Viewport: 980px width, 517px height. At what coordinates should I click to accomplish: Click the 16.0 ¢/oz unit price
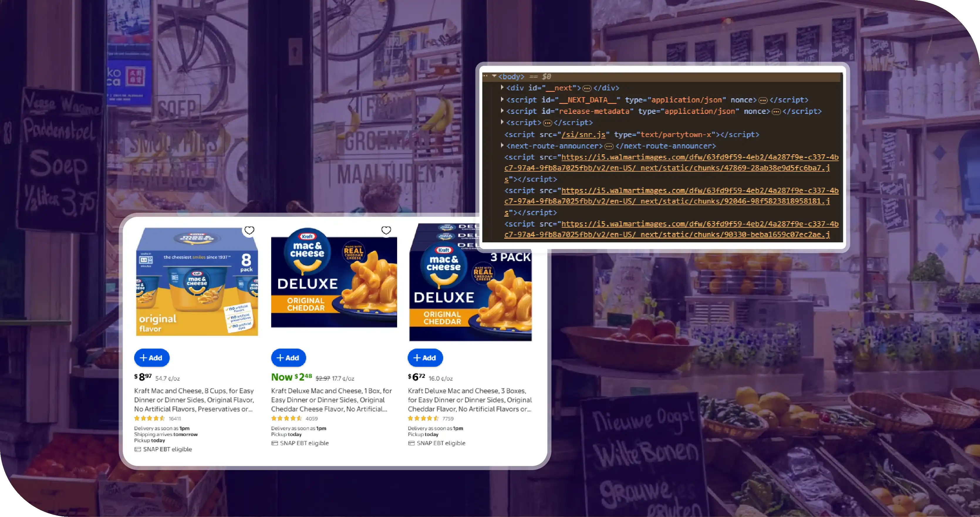click(441, 379)
